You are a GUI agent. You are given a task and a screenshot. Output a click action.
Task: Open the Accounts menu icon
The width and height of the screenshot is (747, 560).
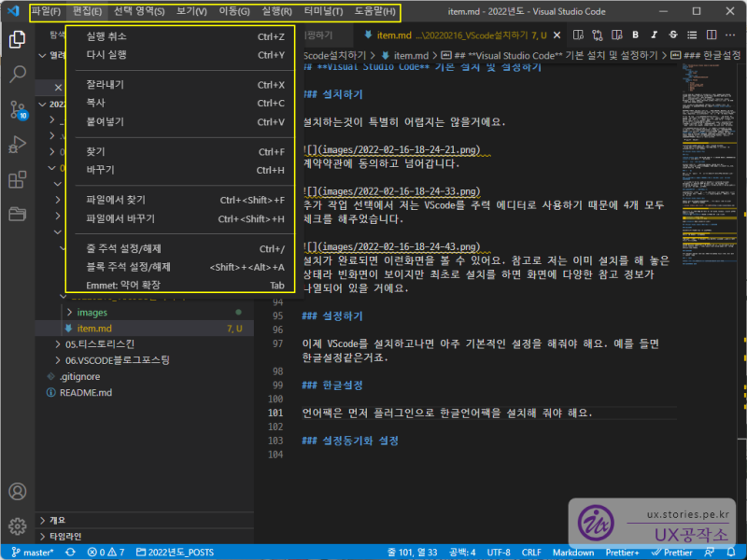tap(17, 491)
